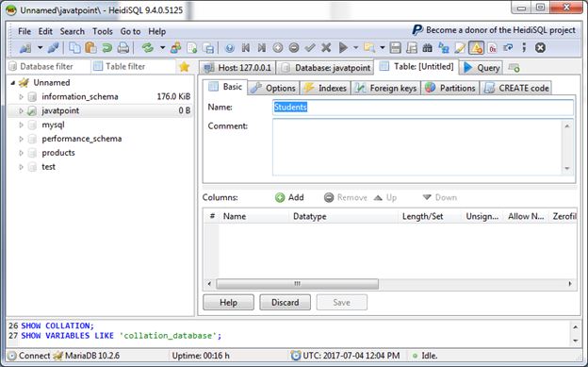Open the Search menu
Screen dimensions: 588x367
click(73, 31)
